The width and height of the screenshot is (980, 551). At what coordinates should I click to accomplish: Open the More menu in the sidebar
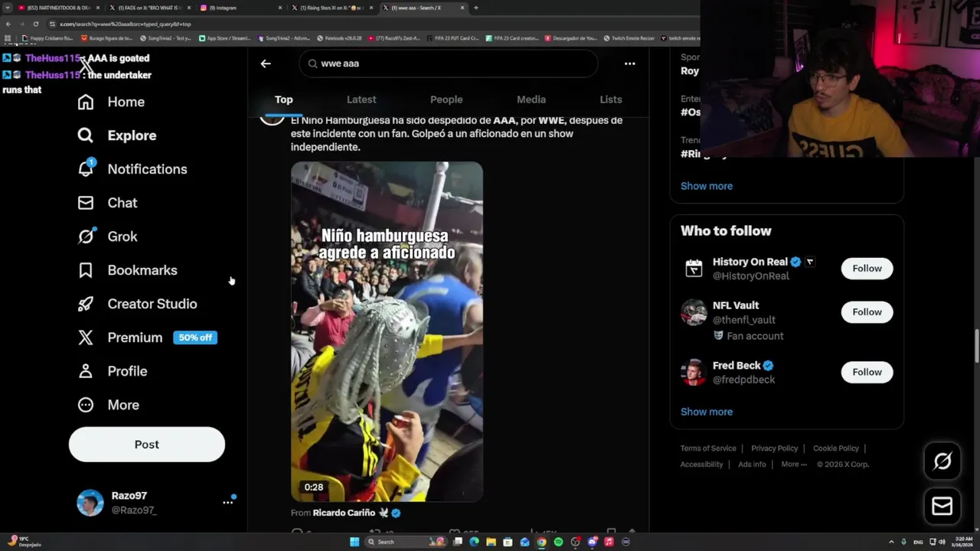click(x=108, y=405)
